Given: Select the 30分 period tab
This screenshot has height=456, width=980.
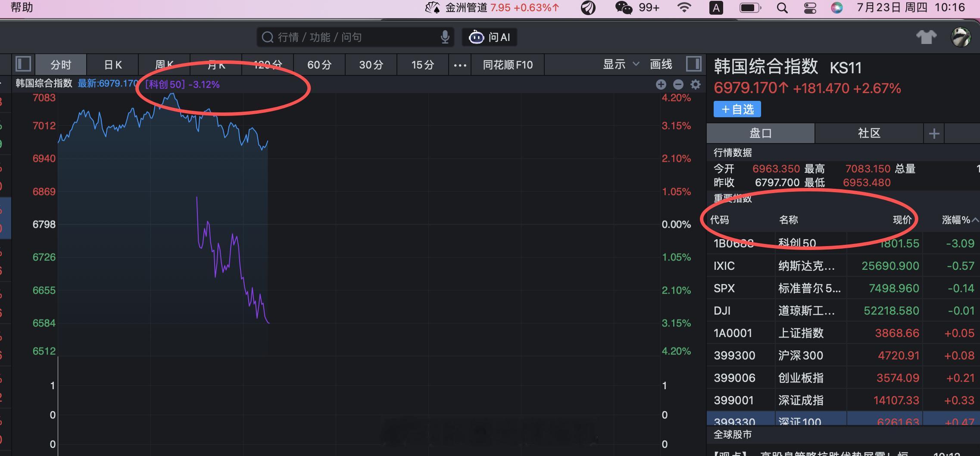Looking at the screenshot, I should 371,65.
